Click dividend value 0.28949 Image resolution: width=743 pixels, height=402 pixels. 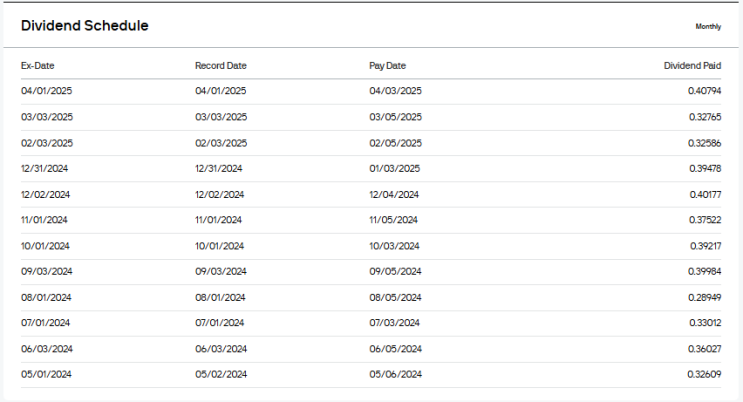[705, 298]
